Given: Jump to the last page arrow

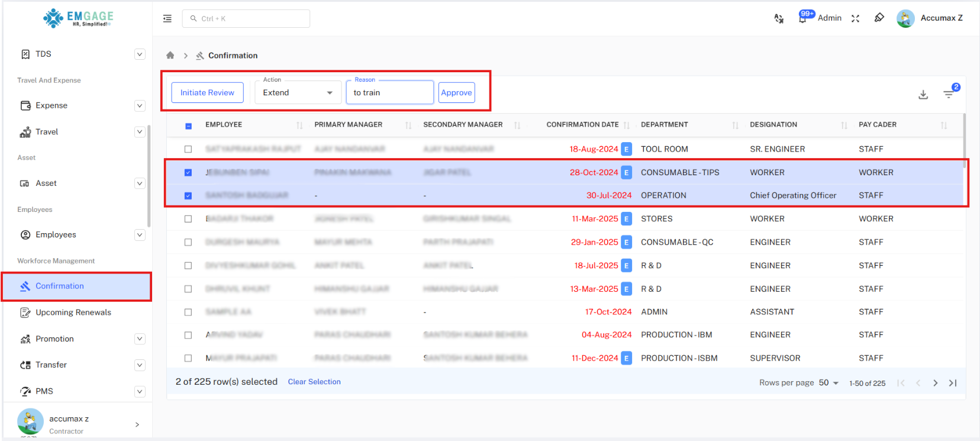Looking at the screenshot, I should pyautogui.click(x=953, y=383).
